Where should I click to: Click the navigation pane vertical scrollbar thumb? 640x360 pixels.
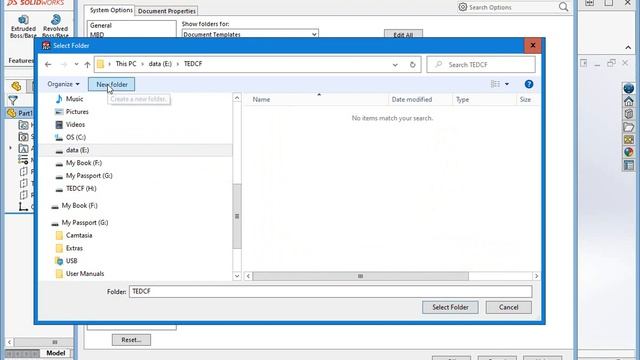tap(237, 216)
